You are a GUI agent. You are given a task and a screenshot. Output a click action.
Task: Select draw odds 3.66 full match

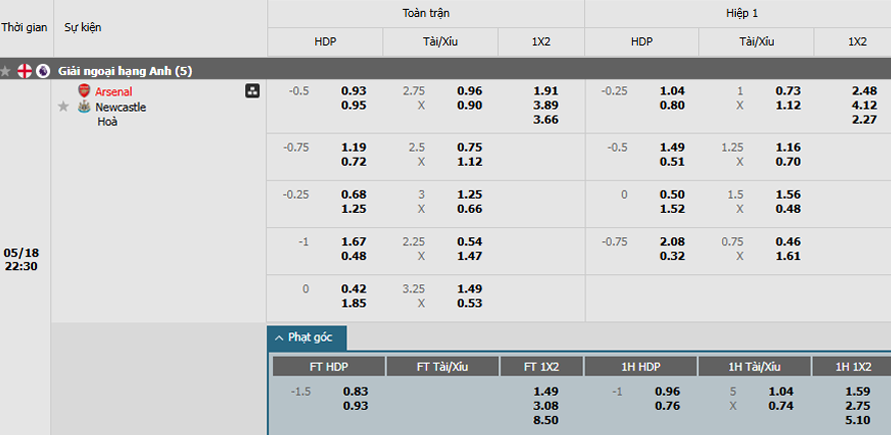point(546,120)
